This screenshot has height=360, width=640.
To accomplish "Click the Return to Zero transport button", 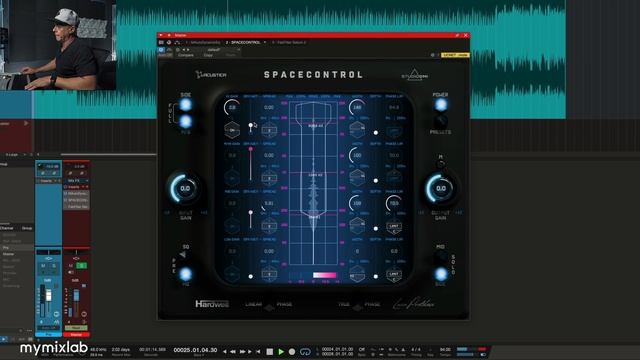I will (258, 351).
